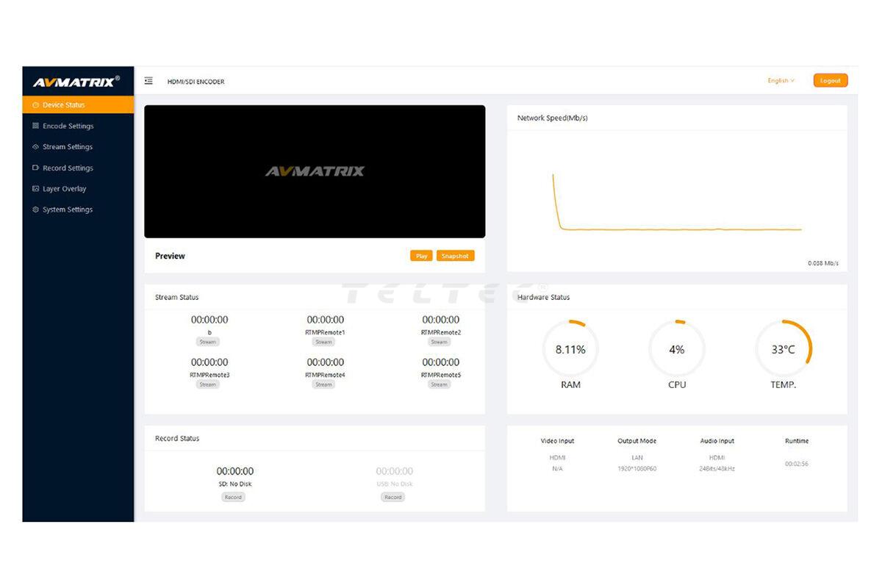
Task: Click the System Settings gear icon
Action: click(35, 209)
